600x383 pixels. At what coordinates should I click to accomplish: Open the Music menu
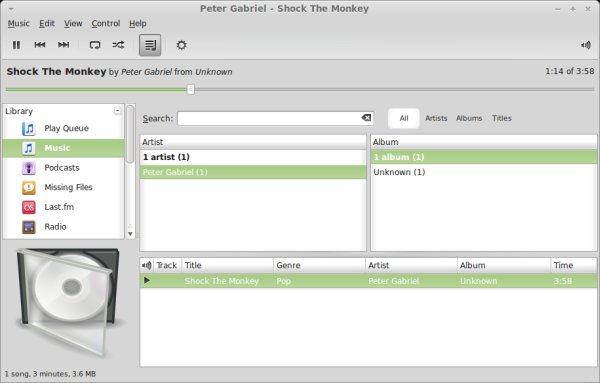(x=18, y=24)
